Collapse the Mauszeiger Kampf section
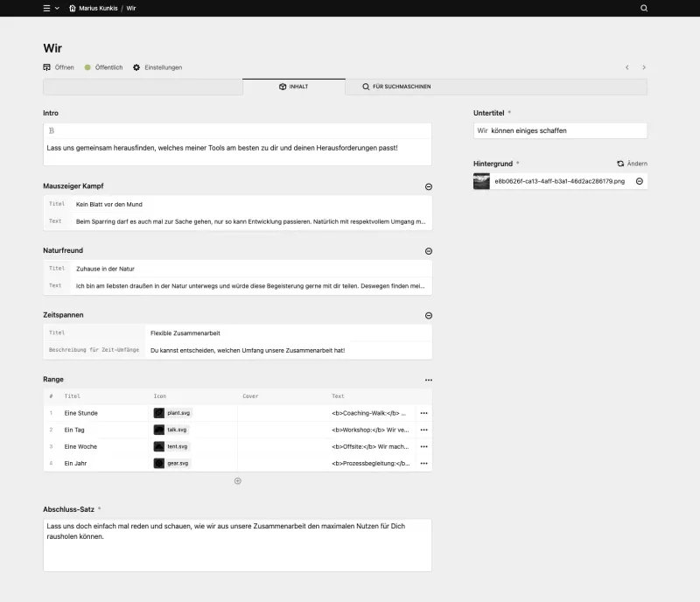700x602 pixels. 428,186
